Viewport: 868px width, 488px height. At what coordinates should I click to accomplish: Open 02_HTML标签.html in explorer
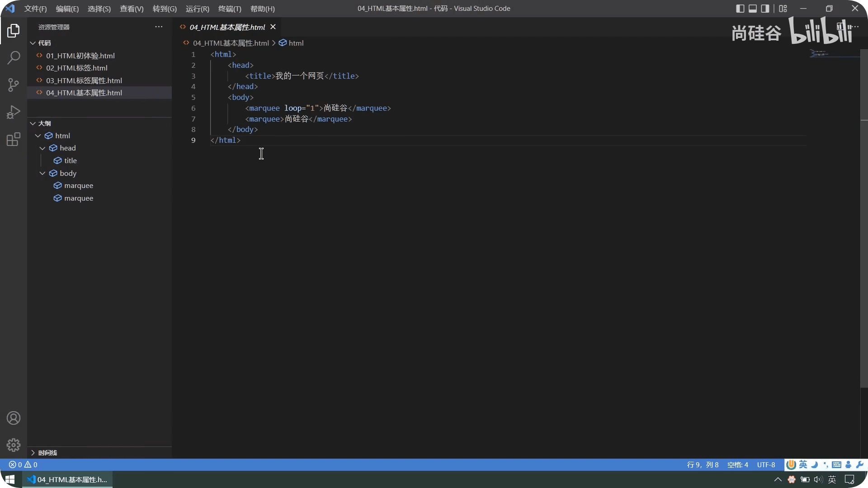(77, 68)
